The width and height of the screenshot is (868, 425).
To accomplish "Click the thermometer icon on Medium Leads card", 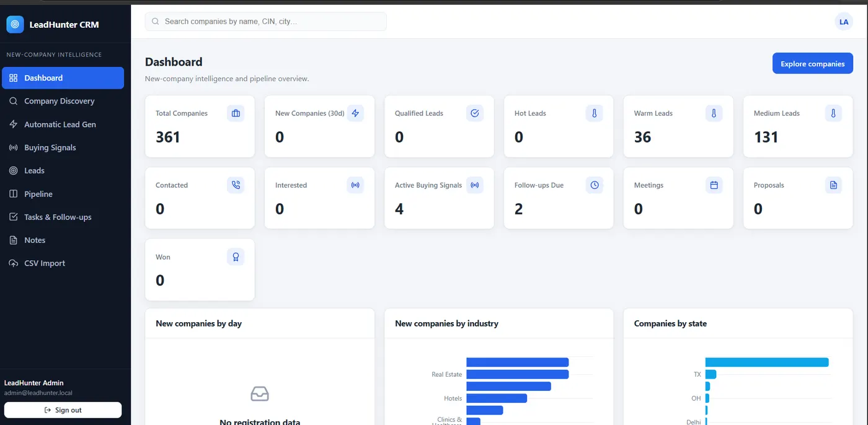I will tap(834, 113).
